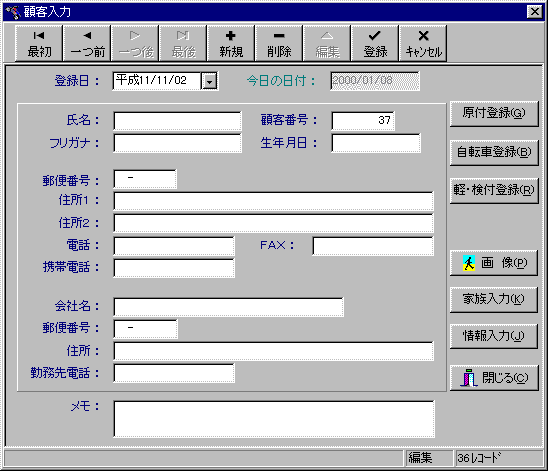This screenshot has width=548, height=471.
Task: Click into the メモ text area
Action: [x=274, y=419]
